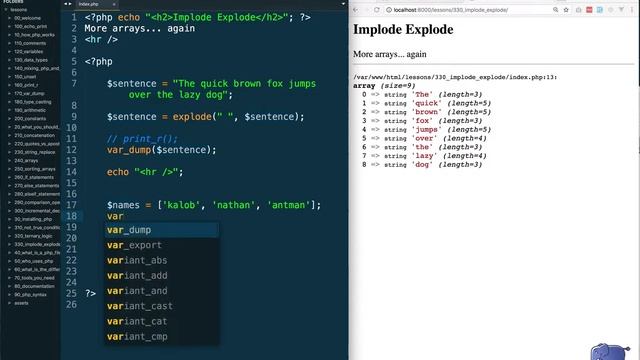Switch to the index.php tab

(x=89, y=4)
